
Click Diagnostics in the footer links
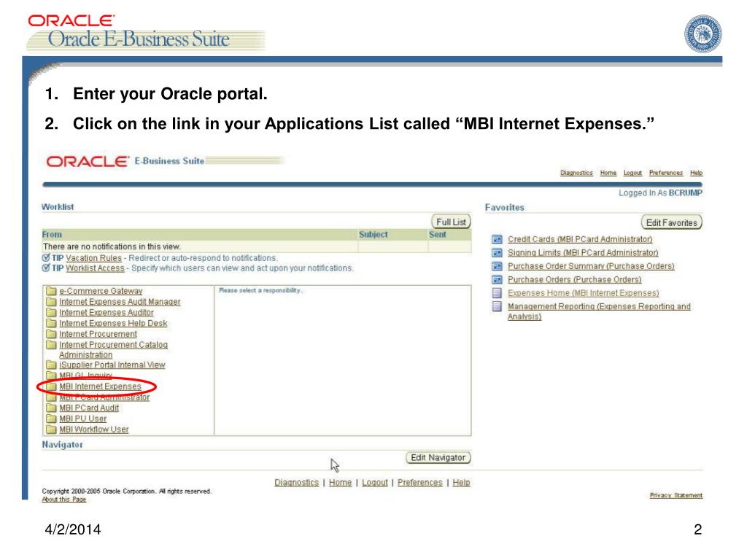[x=296, y=483]
